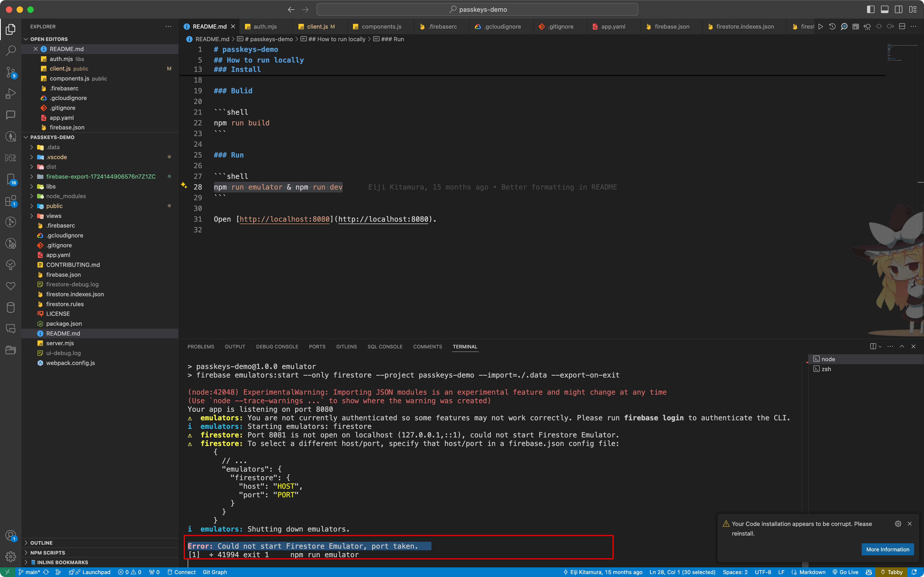Switch to the firebase.json editor tab
The width and height of the screenshot is (924, 577).
[x=671, y=26]
